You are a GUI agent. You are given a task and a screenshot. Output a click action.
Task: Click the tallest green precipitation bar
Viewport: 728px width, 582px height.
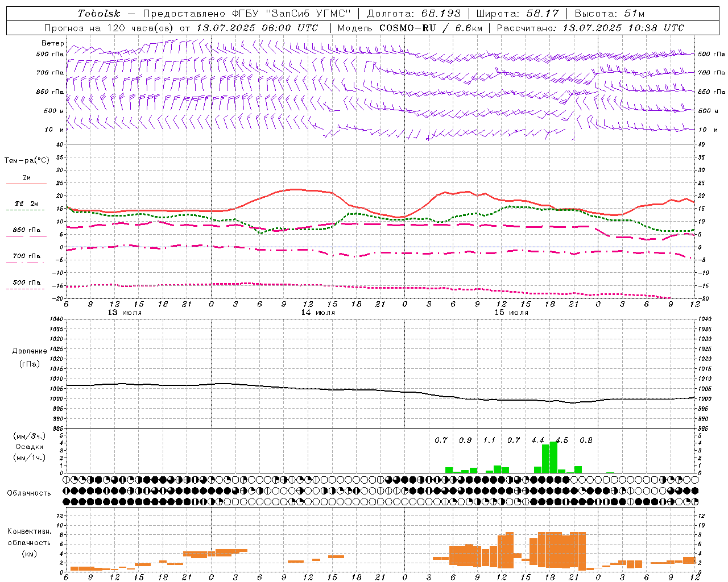[553, 457]
